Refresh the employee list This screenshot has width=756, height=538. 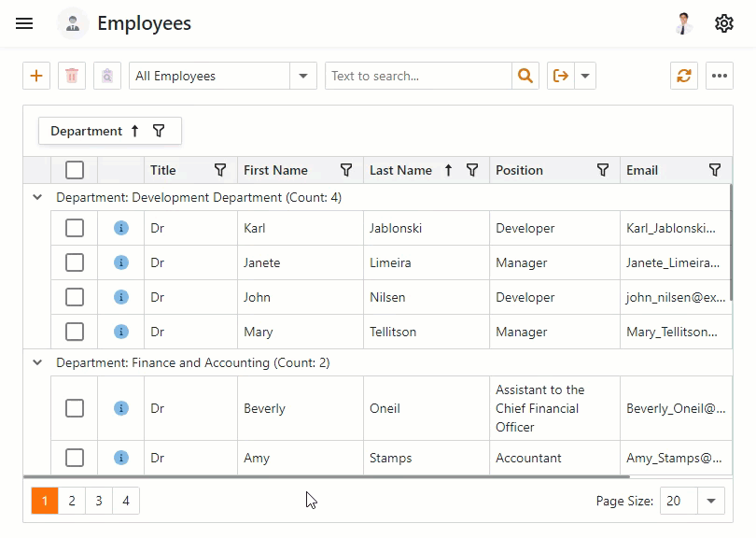pos(684,76)
